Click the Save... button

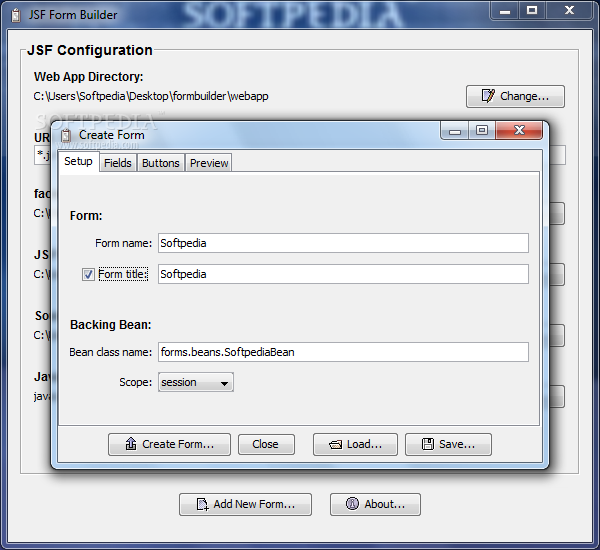[448, 444]
